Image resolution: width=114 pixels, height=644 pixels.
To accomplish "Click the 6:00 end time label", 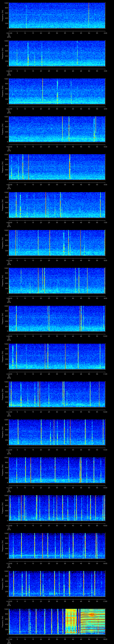I will (x=105, y=184).
